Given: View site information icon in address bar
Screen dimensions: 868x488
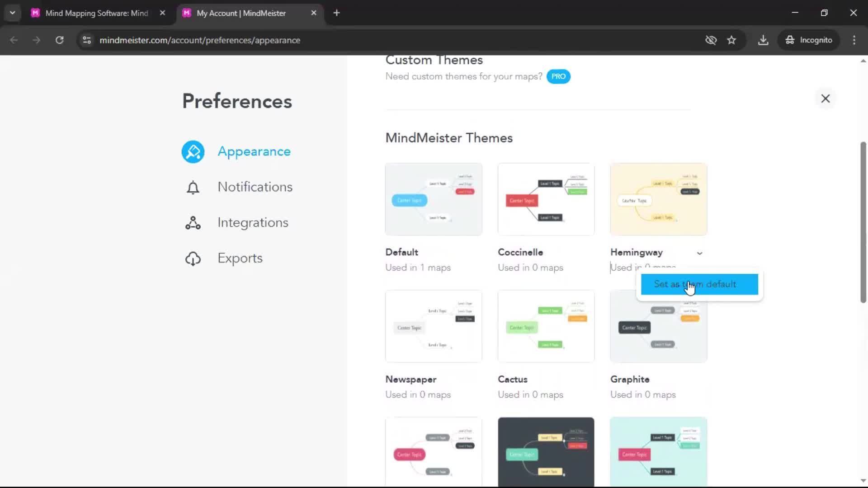Looking at the screenshot, I should [87, 40].
